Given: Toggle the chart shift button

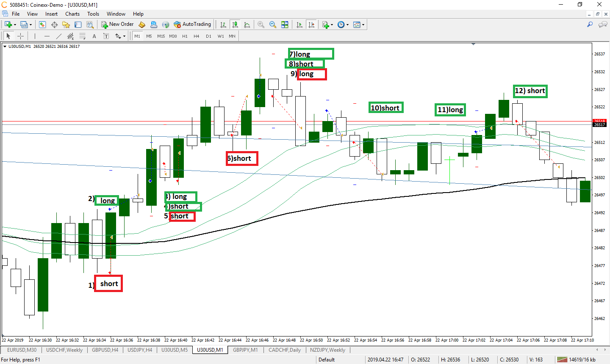Looking at the screenshot, I should point(311,25).
